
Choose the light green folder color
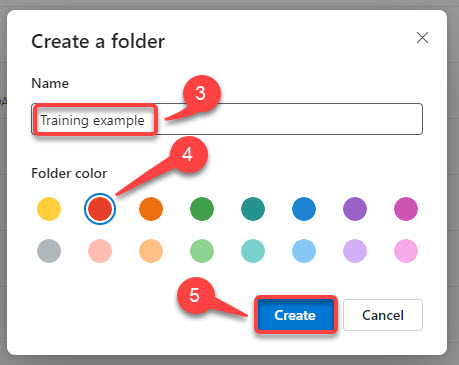click(x=202, y=251)
